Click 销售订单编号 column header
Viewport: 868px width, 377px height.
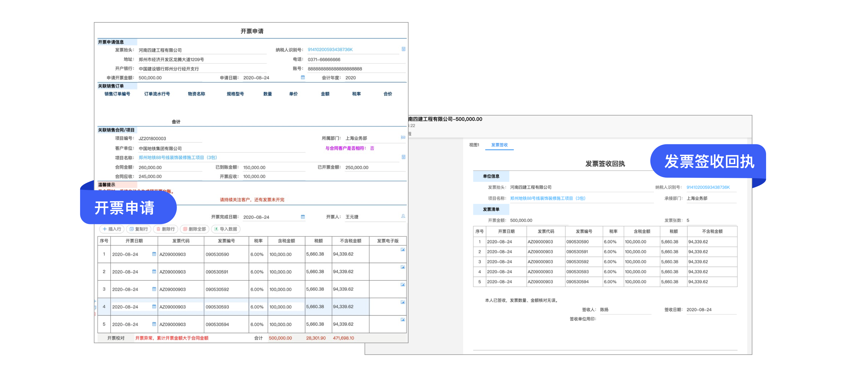click(117, 94)
